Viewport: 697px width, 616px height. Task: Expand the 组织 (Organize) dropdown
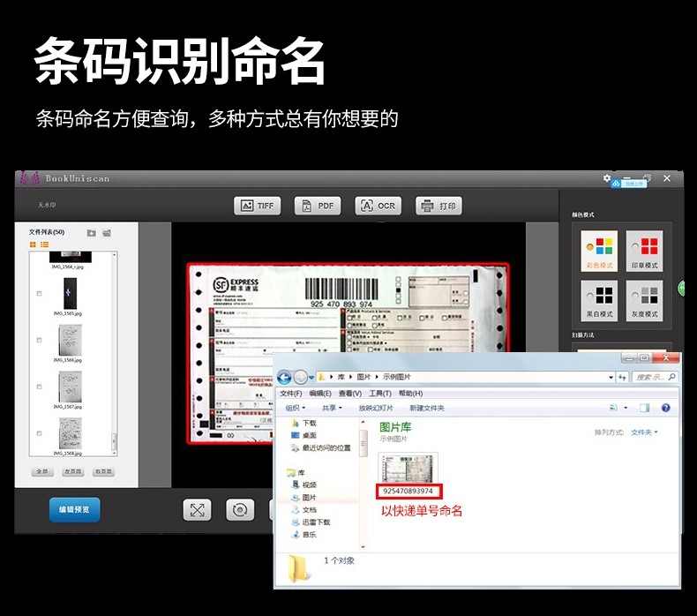pyautogui.click(x=296, y=408)
